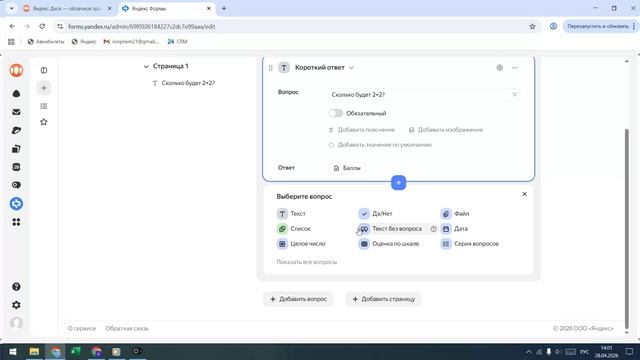Switch to the Яндекс Диск browser tab
The height and width of the screenshot is (360, 640).
point(67,8)
